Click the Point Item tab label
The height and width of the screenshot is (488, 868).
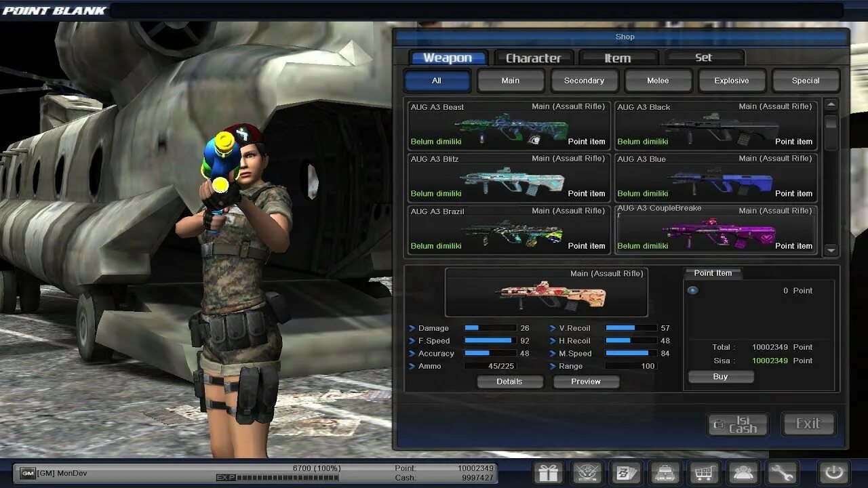(713, 273)
